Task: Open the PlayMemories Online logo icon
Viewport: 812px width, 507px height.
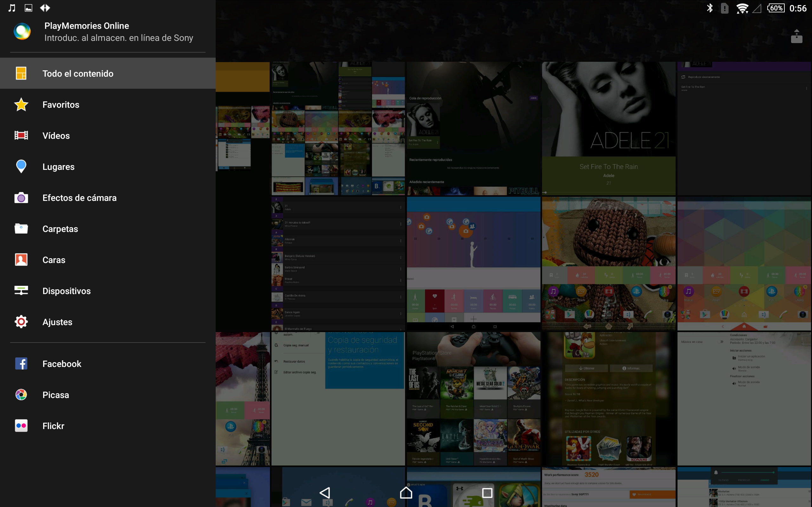Action: (22, 31)
